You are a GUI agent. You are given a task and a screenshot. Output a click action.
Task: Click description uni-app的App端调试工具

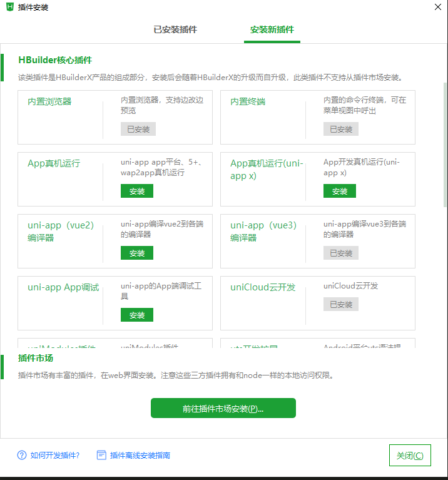[x=161, y=291]
